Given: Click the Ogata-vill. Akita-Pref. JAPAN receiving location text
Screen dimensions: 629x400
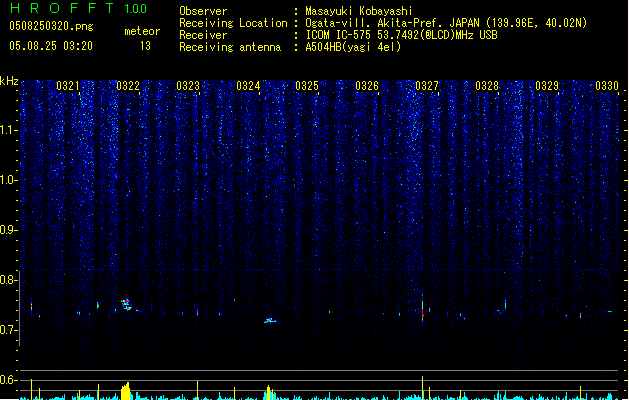Looking at the screenshot, I should (446, 23).
